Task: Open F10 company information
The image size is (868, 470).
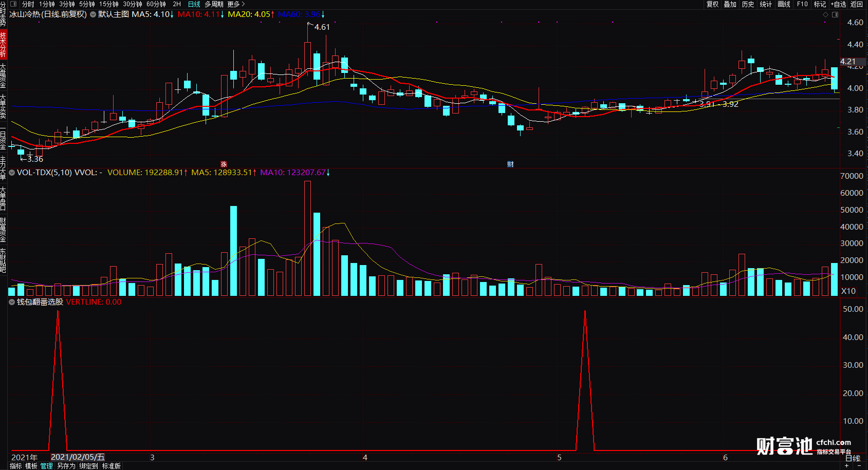Action: click(802, 4)
